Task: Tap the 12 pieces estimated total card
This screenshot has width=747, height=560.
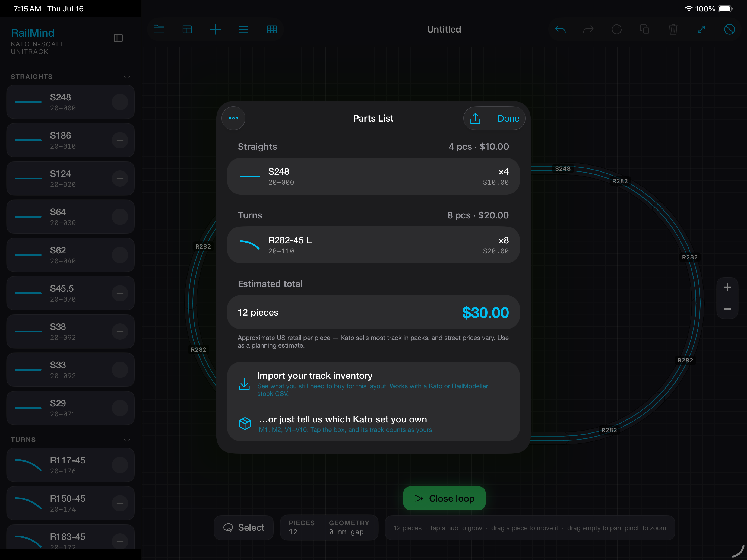Action: point(373,313)
